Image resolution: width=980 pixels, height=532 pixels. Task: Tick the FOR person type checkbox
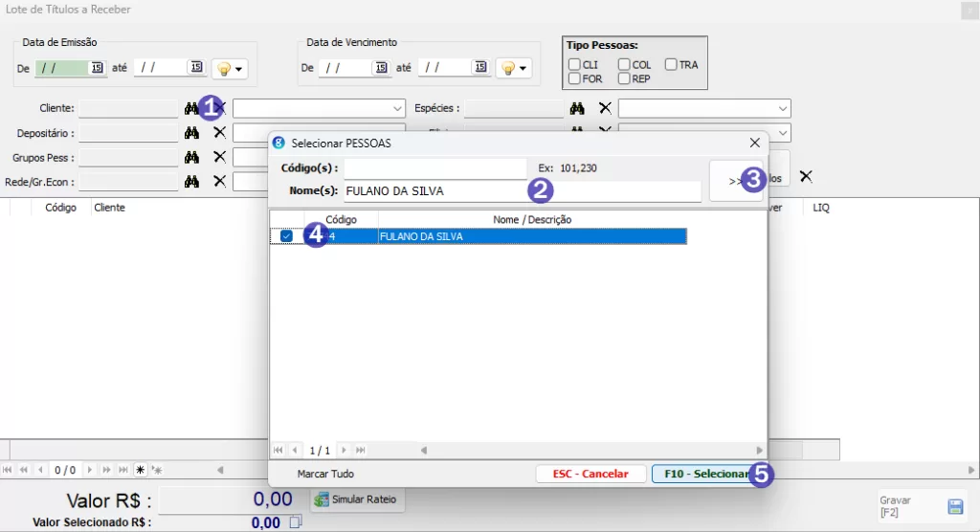(x=574, y=78)
